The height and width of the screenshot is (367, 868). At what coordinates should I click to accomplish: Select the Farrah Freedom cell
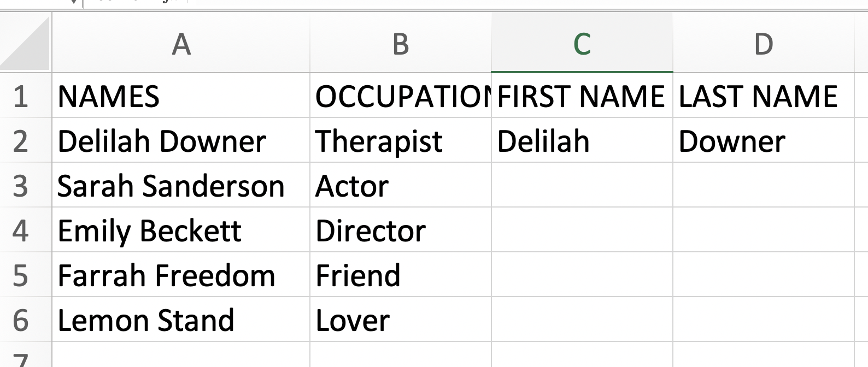(181, 275)
